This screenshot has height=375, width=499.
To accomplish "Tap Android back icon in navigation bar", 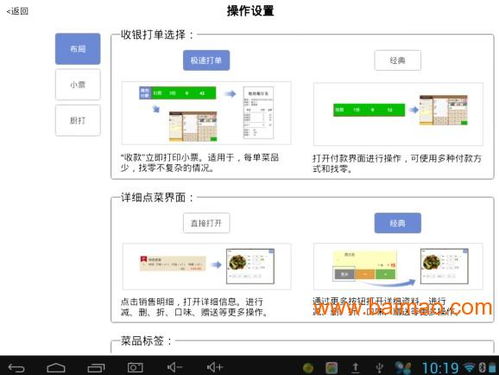I will click(16, 368).
